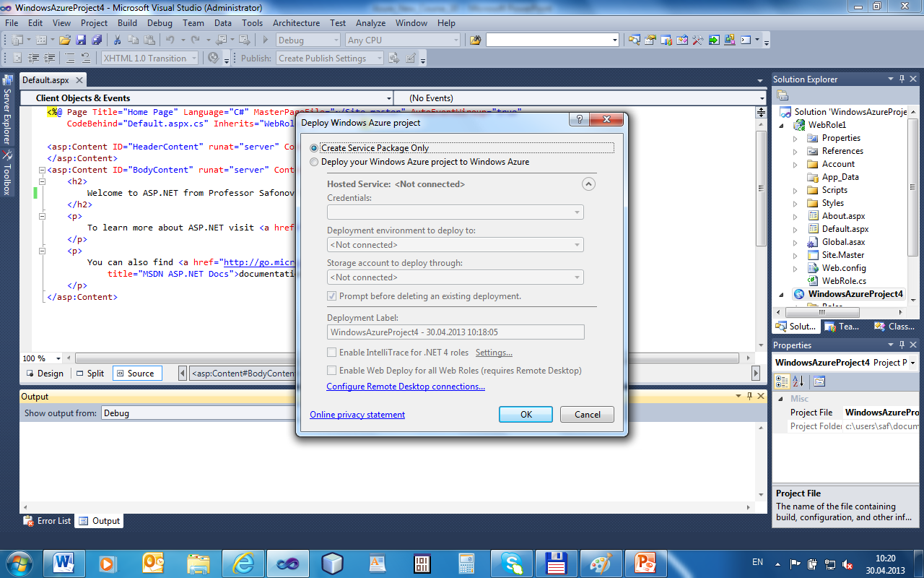The width and height of the screenshot is (924, 578).
Task: Click the code editor horizontal scrollbar
Action: 407,358
